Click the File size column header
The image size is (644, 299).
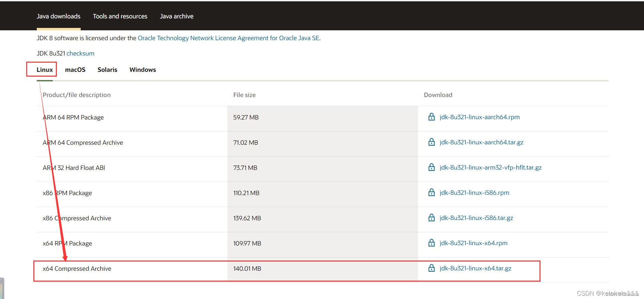coord(244,95)
